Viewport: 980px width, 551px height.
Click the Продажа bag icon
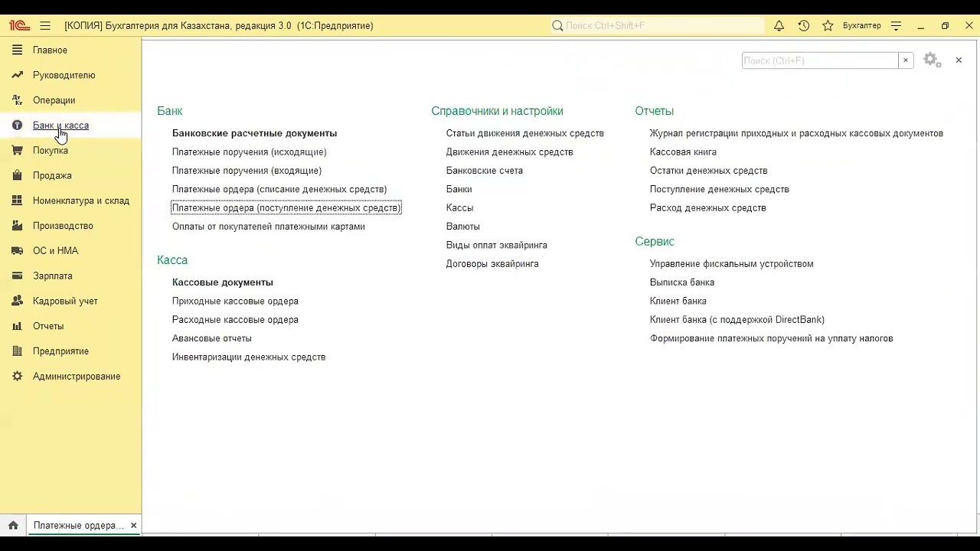click(x=17, y=176)
